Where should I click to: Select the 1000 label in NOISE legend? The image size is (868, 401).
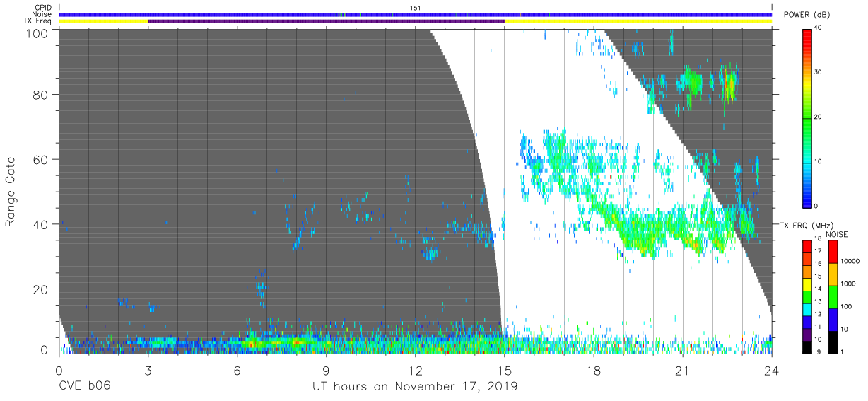pos(848,284)
